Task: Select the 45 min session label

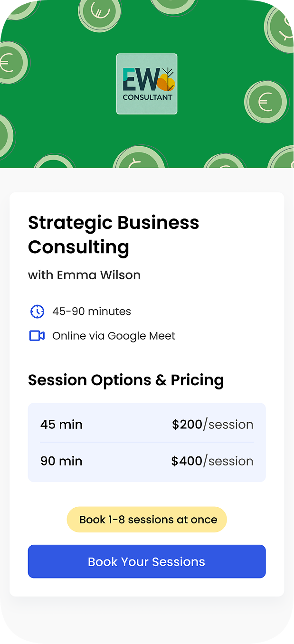Action: coord(61,424)
